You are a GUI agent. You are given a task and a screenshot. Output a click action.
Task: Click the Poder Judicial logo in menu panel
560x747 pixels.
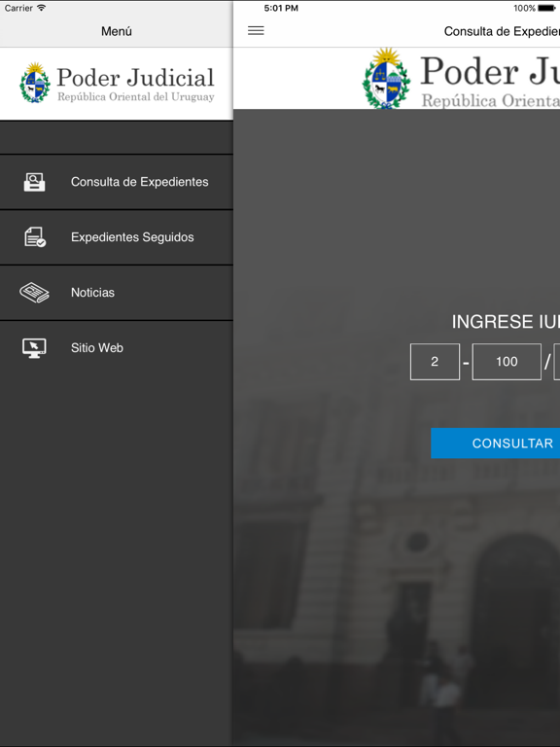coord(117,83)
